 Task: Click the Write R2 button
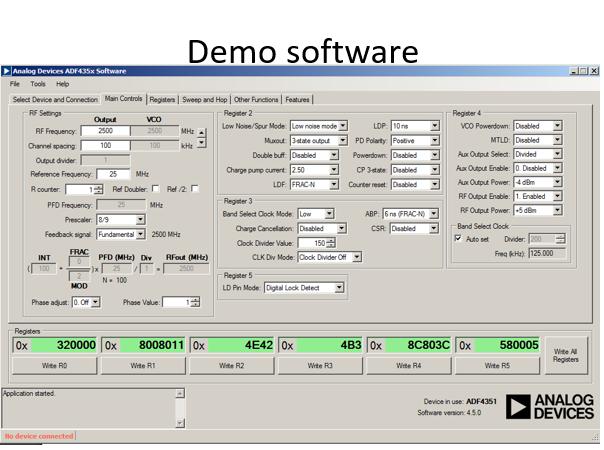[232, 366]
